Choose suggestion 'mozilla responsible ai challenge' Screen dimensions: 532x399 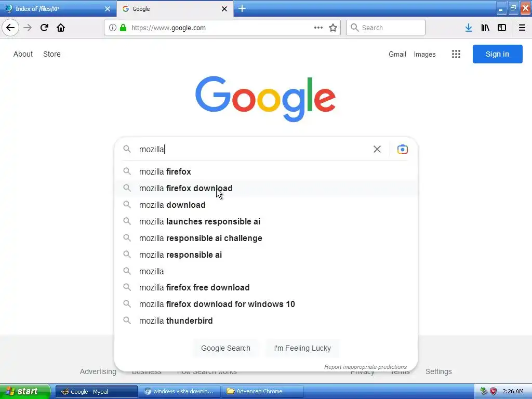point(266,238)
